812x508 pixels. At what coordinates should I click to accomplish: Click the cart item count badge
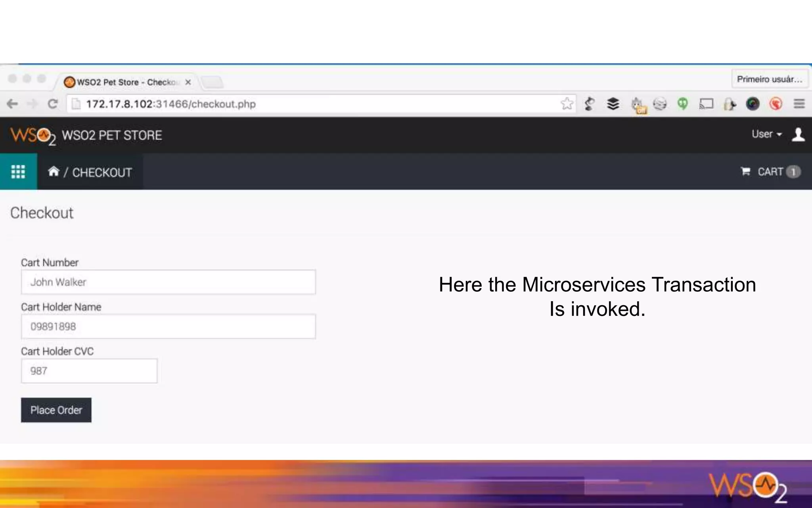click(x=793, y=171)
